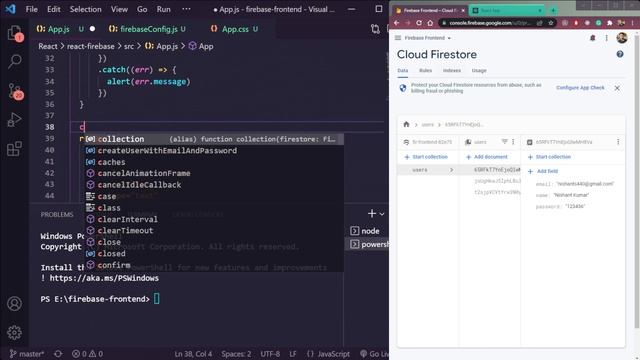Click the Synchronize Changes icon in status bar
The width and height of the screenshot is (640, 360).
pos(58,354)
